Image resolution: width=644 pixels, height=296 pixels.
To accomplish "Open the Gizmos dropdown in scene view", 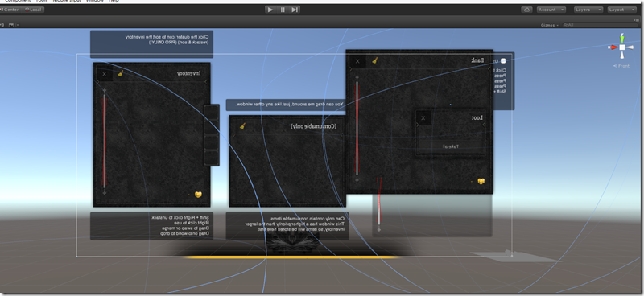I will 550,25.
